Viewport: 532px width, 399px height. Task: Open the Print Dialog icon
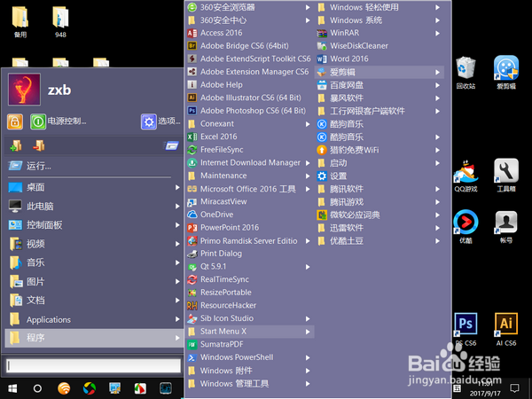(192, 254)
